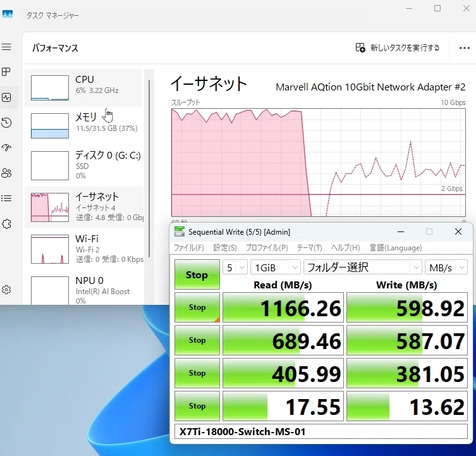The height and width of the screenshot is (456, 476).
Task: Open Details list icon in sidebar
Action: pos(6,199)
